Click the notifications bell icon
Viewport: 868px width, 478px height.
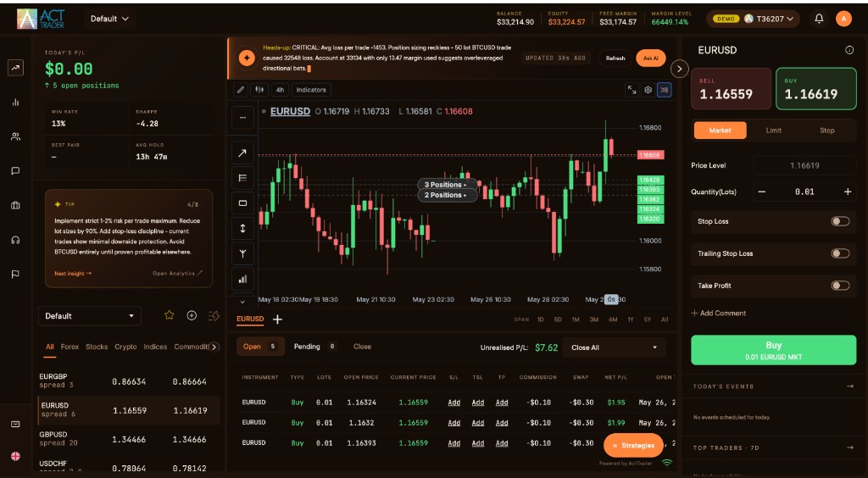coord(820,19)
